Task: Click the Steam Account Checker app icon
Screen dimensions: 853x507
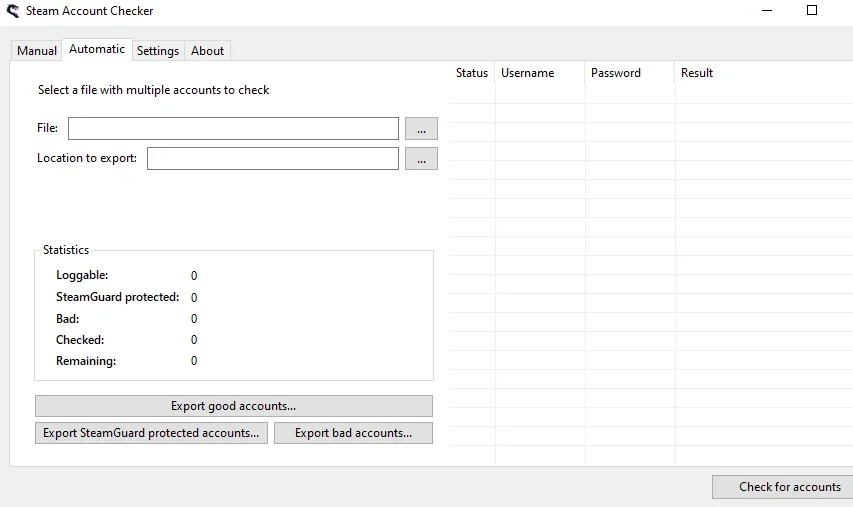Action: pyautogui.click(x=13, y=11)
